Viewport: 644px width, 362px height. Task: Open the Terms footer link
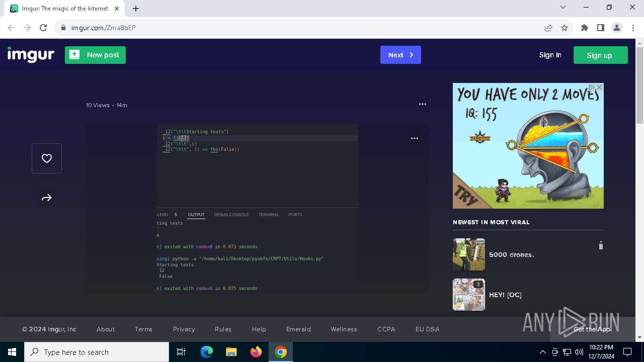coord(143,329)
